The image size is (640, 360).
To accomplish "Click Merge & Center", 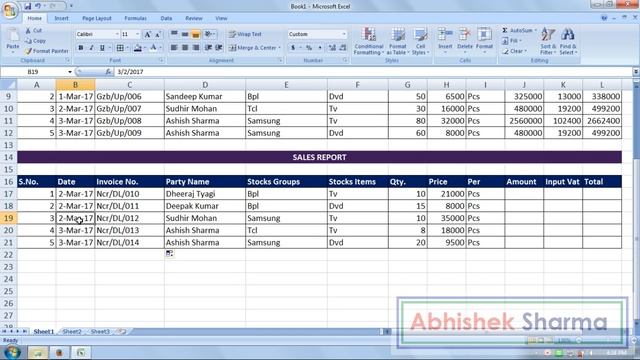I will coord(253,48).
